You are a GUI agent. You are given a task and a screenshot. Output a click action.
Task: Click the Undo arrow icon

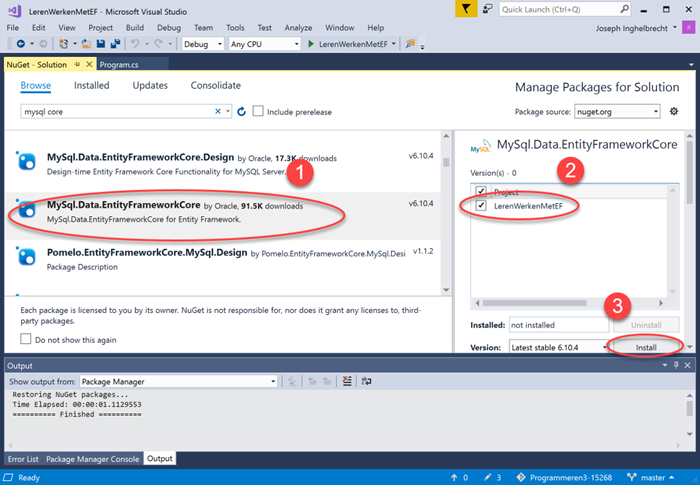coord(135,44)
